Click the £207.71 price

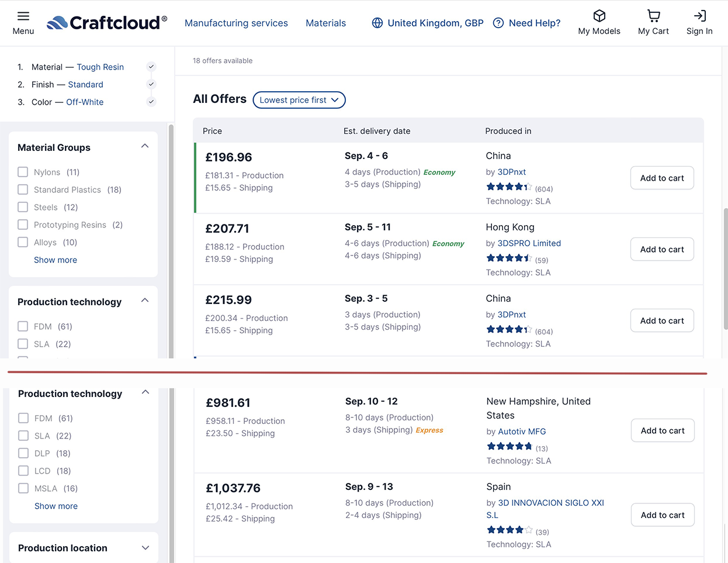pyautogui.click(x=227, y=229)
